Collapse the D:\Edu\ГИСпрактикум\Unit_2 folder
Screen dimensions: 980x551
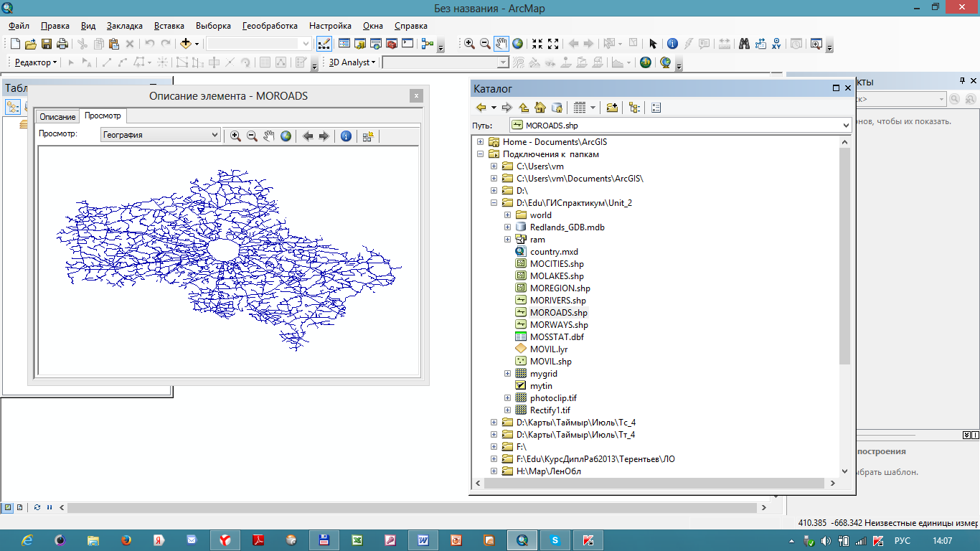point(494,203)
